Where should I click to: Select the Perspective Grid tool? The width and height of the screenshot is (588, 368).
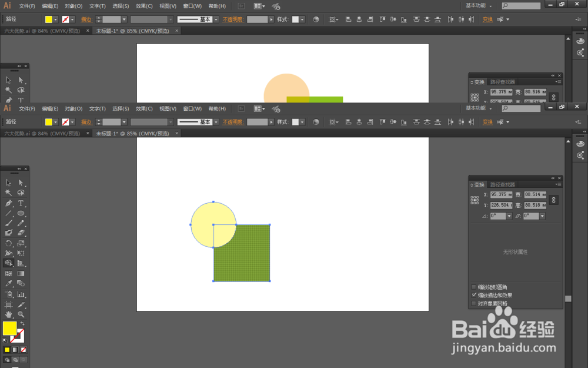(x=21, y=263)
